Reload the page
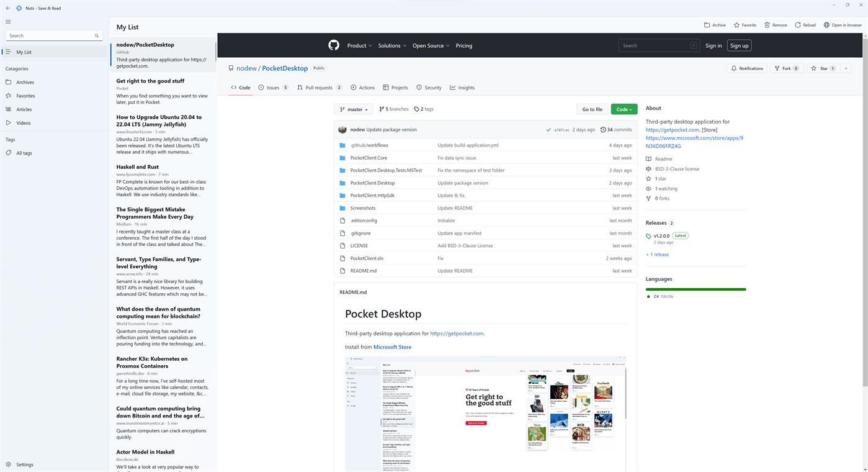The height and width of the screenshot is (472, 868). (x=805, y=25)
